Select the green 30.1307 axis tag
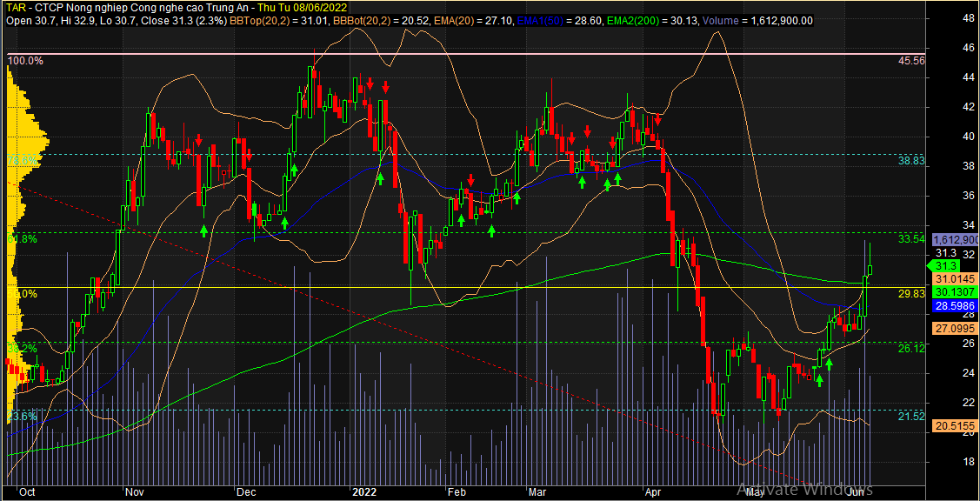 tap(955, 292)
